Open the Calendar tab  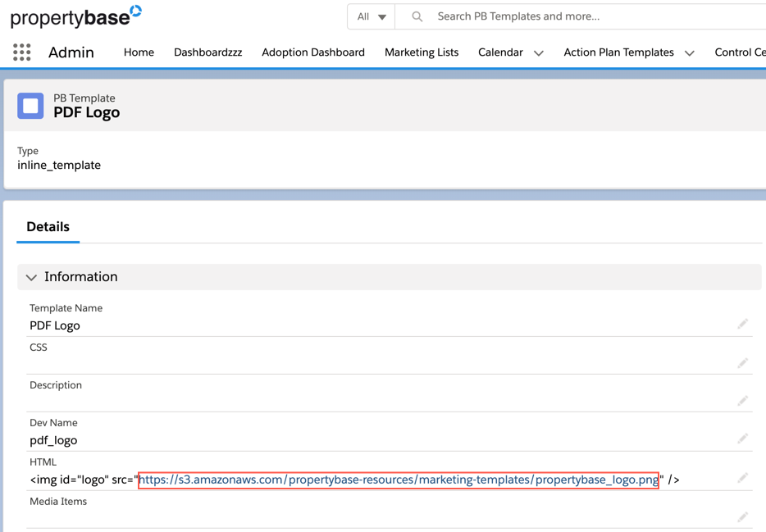pos(500,52)
